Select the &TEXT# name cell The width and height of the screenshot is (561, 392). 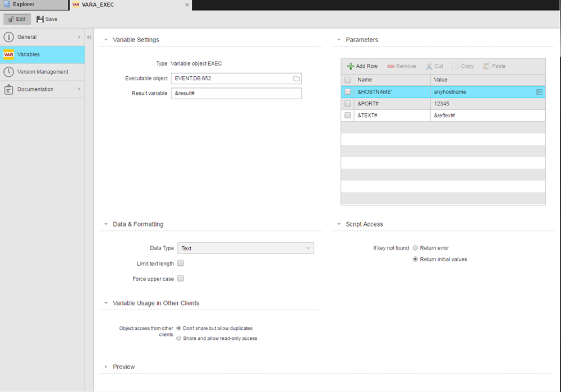tap(392, 116)
